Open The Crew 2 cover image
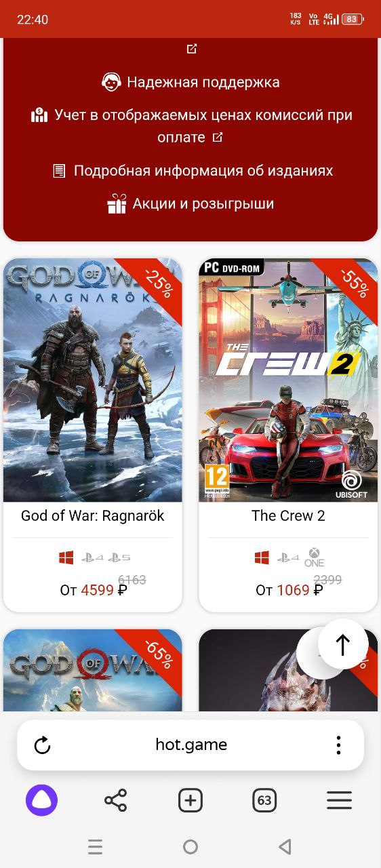This screenshot has width=381, height=868. (288, 380)
